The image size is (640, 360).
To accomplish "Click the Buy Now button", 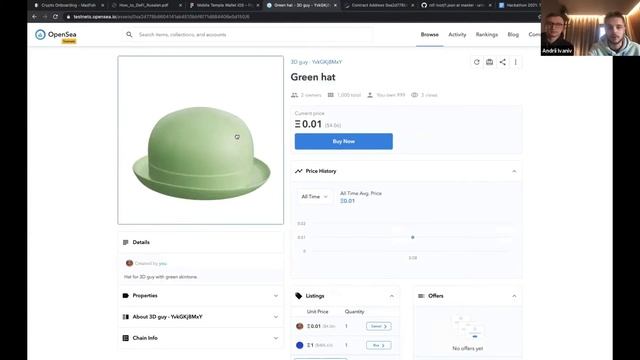I will (x=344, y=141).
